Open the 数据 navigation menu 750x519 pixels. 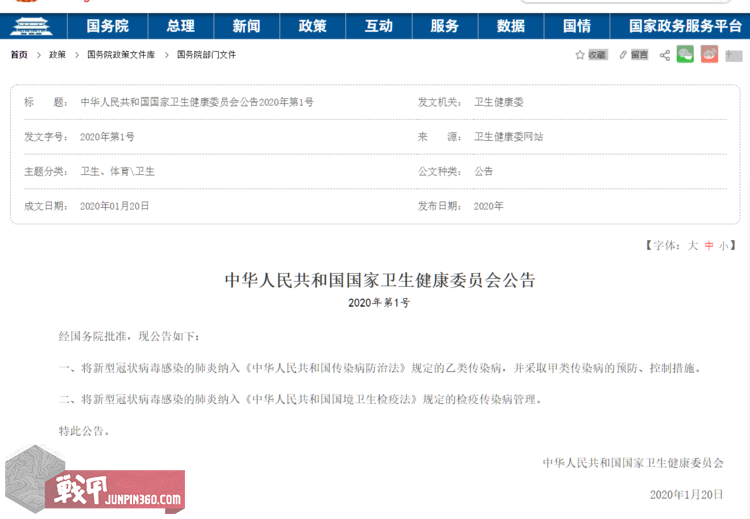tap(510, 26)
